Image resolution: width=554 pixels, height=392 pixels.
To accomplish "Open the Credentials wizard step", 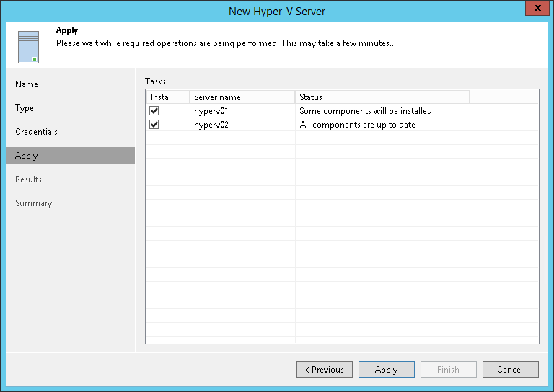I will [x=36, y=132].
